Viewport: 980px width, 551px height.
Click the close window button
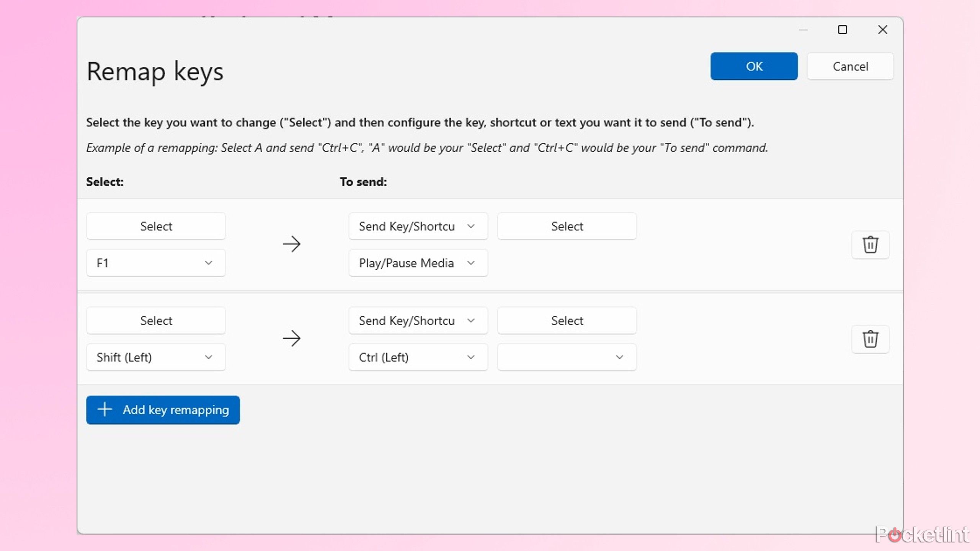[882, 29]
